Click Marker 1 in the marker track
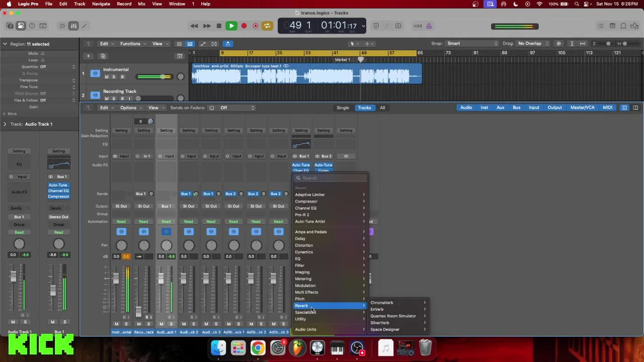This screenshot has width=644, height=362. tap(343, 60)
